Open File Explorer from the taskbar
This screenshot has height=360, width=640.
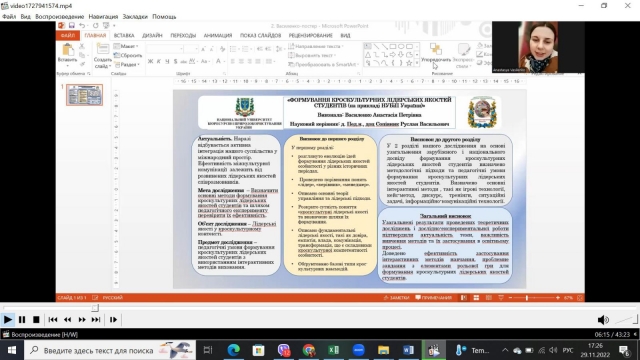click(383, 350)
